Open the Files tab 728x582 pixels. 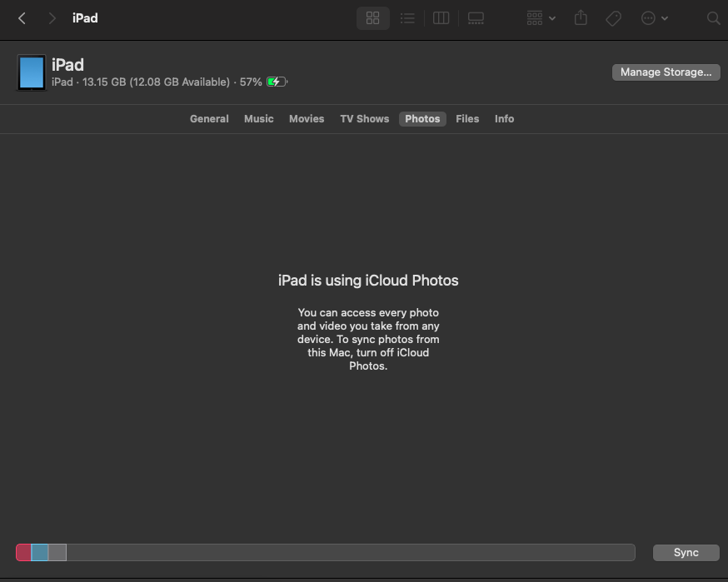tap(467, 119)
